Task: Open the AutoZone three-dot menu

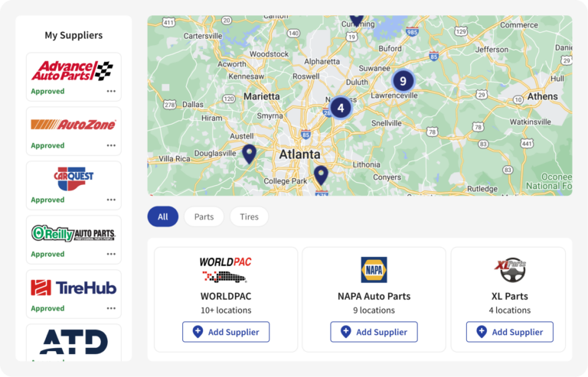Action: [x=111, y=145]
